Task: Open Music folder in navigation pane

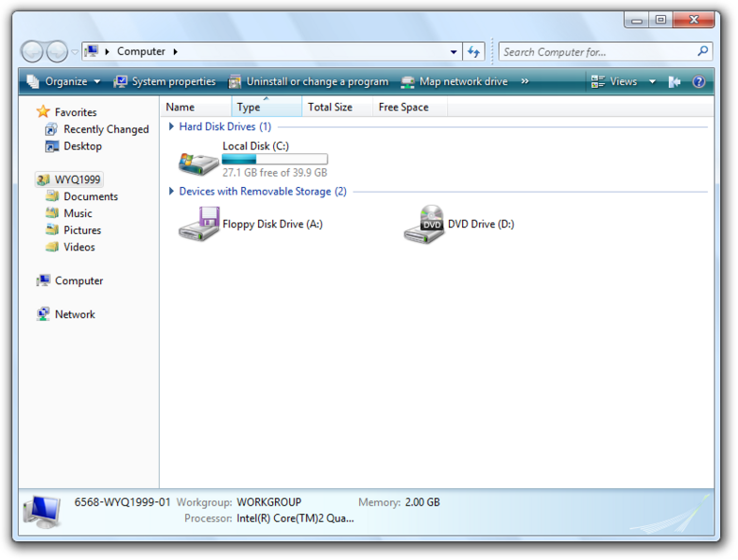Action: (68, 213)
